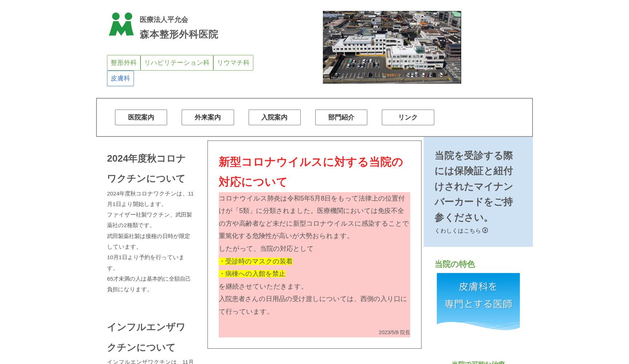The width and height of the screenshot is (629, 364).
Task: Click the 2024年度秋コロナワクチンについて heading
Action: [x=146, y=168]
